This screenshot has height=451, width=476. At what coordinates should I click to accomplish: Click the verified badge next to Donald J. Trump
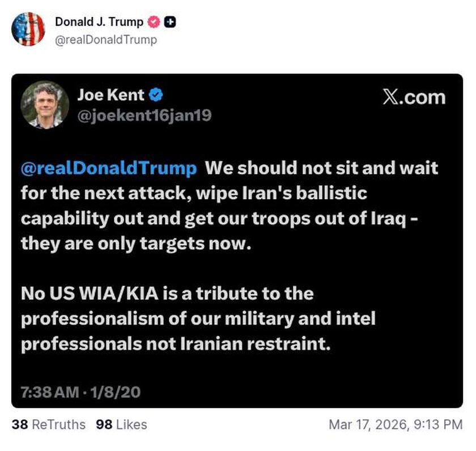click(154, 22)
